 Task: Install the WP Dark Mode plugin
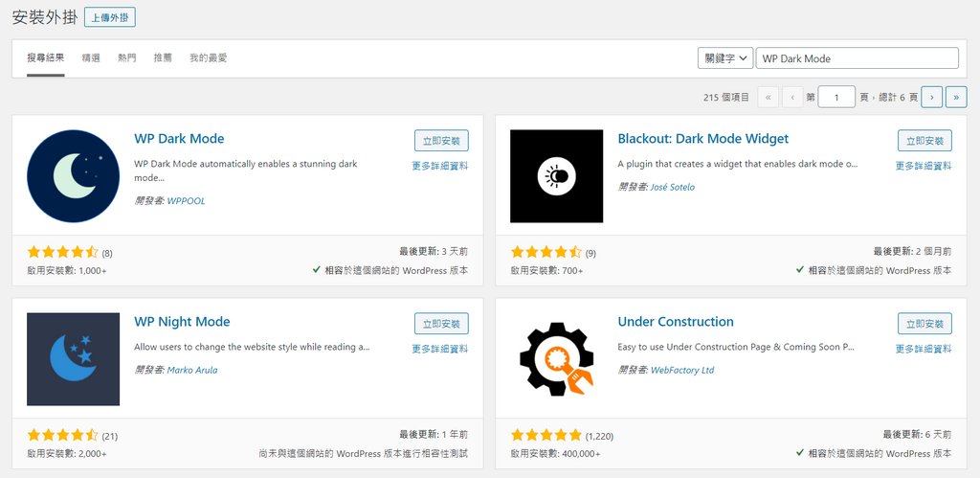point(441,141)
